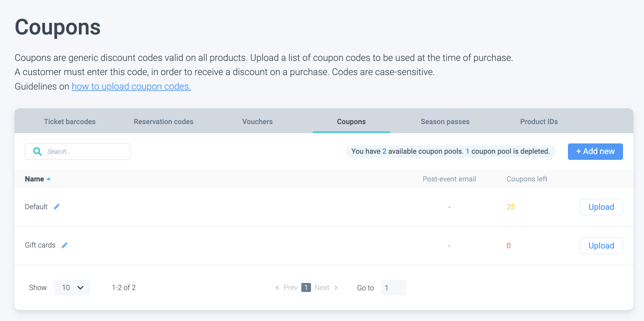Image resolution: width=644 pixels, height=321 pixels.
Task: Open how to upload coupon codes link
Action: 131,86
